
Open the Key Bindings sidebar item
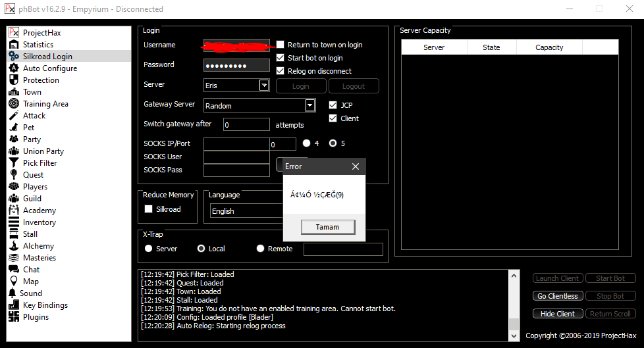(45, 305)
